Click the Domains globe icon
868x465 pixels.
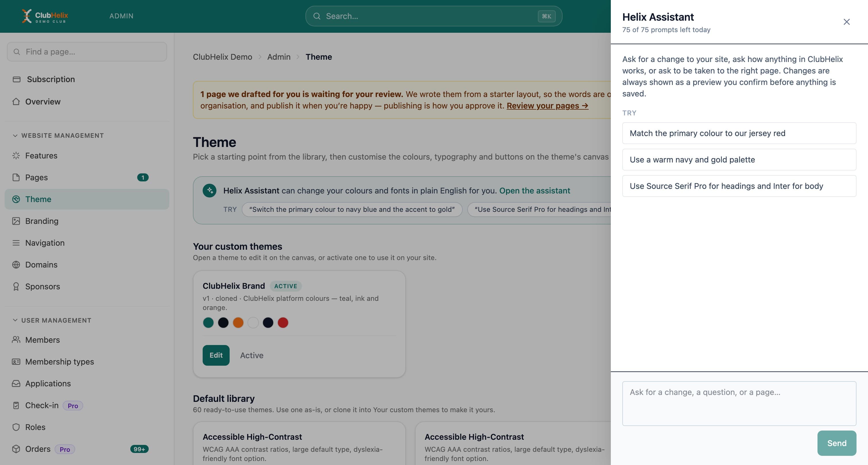click(x=16, y=265)
